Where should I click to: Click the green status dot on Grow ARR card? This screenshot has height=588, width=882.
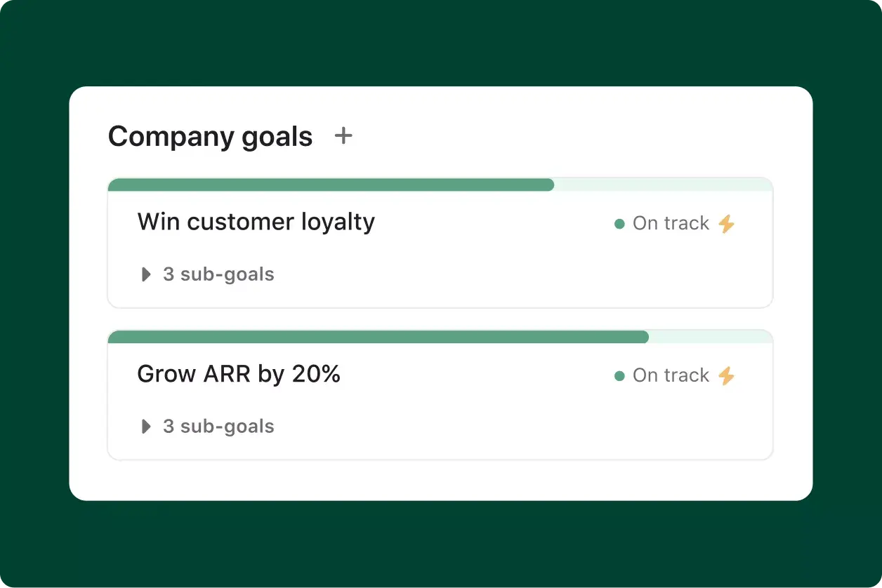point(619,375)
